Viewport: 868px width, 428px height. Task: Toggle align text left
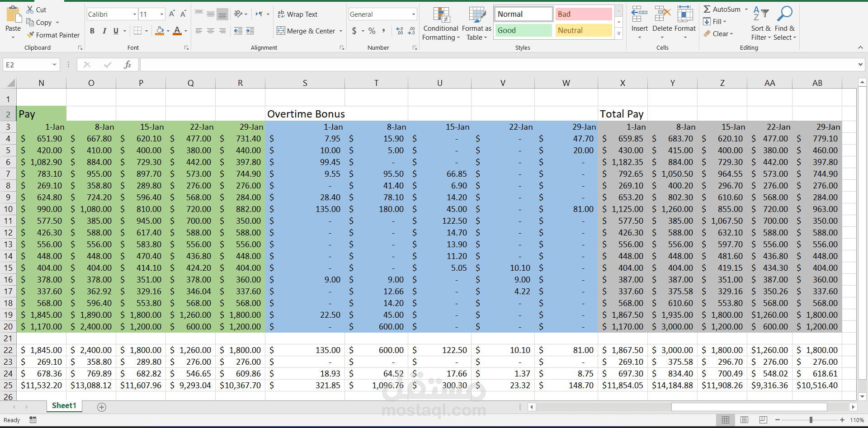pos(199,31)
